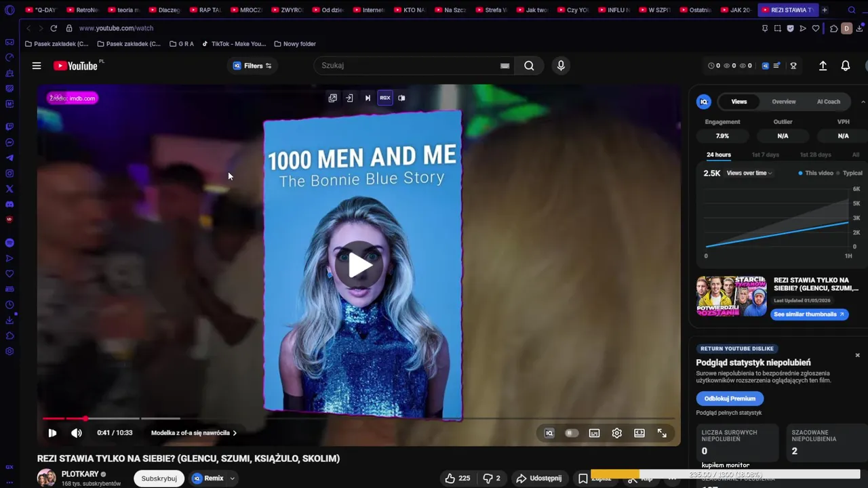This screenshot has height=488, width=868.
Task: Click the vidIQ icon in player controls
Action: pyautogui.click(x=549, y=433)
